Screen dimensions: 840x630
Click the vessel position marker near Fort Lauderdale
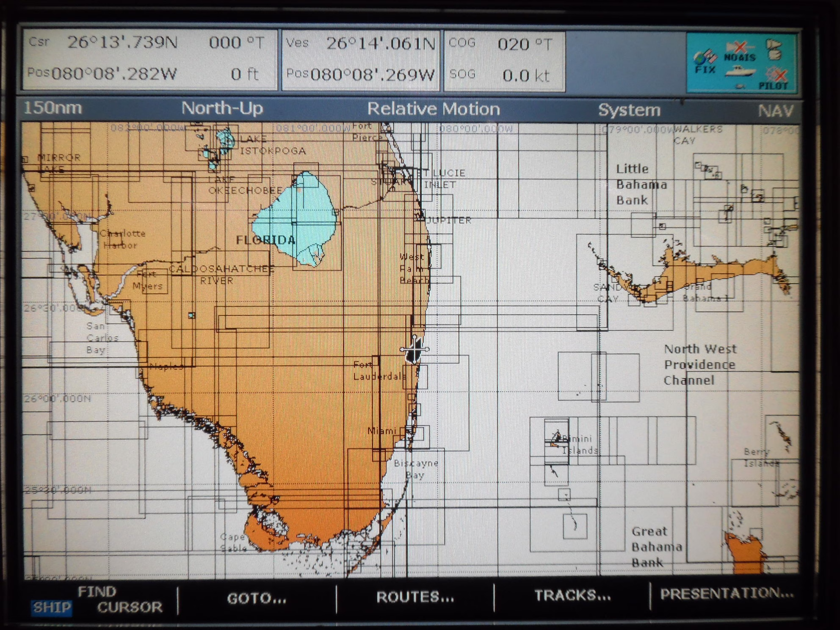(x=414, y=349)
